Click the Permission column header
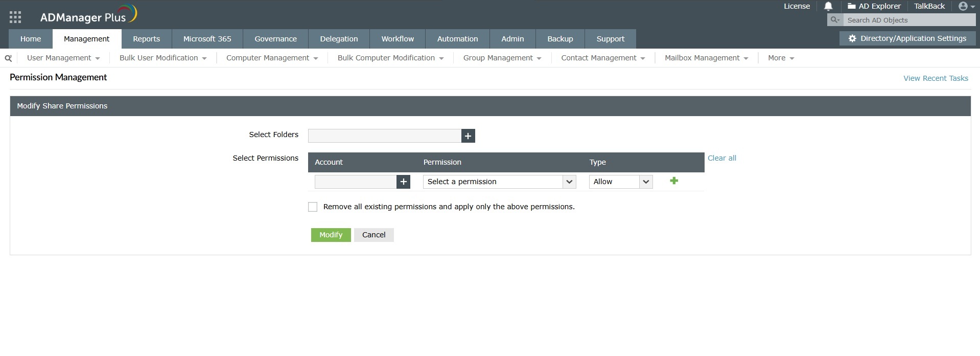This screenshot has height=356, width=980. 442,162
